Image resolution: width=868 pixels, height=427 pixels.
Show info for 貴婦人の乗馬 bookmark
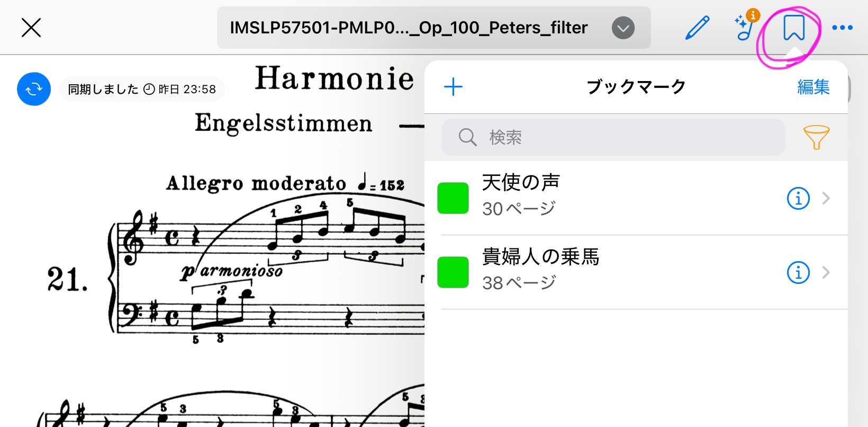[798, 273]
